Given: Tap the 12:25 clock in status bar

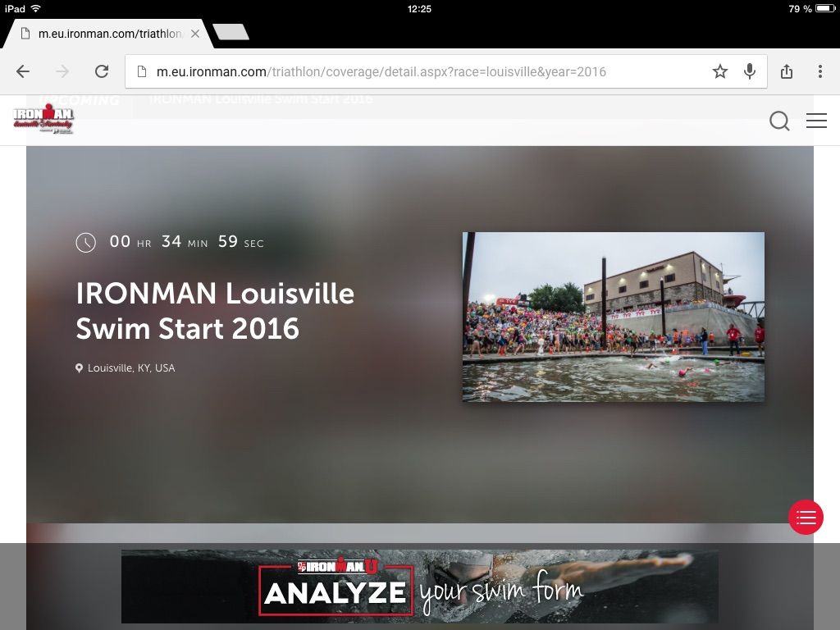Looking at the screenshot, I should tap(419, 8).
